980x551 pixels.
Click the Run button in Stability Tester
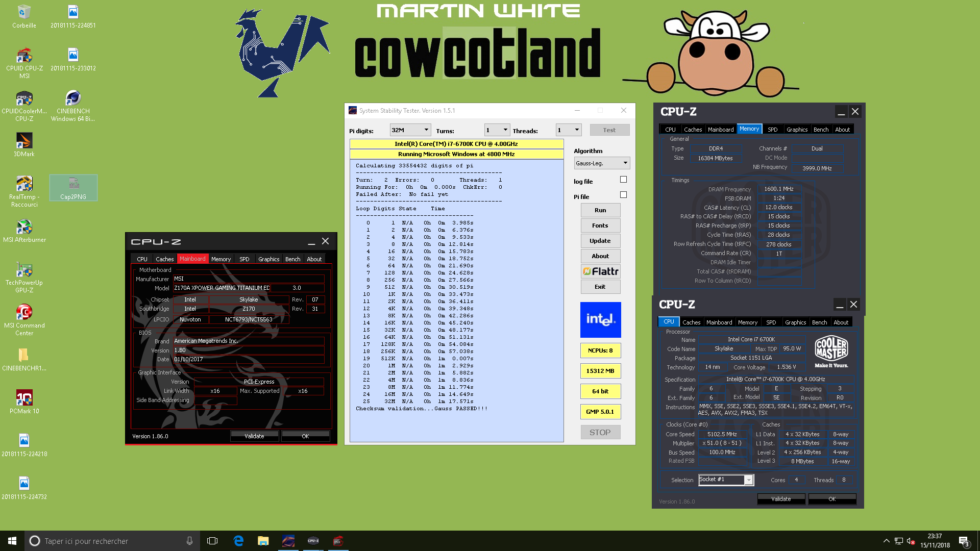point(600,210)
